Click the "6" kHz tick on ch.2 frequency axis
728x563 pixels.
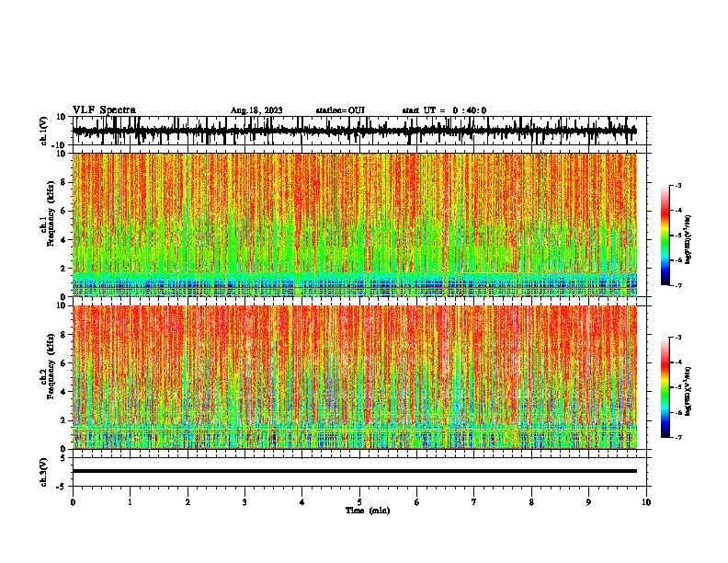(x=64, y=362)
